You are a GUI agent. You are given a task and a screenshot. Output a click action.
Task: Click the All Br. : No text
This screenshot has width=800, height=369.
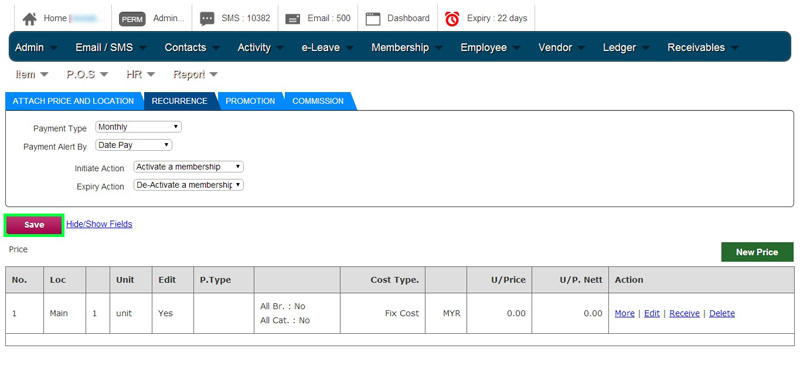283,306
